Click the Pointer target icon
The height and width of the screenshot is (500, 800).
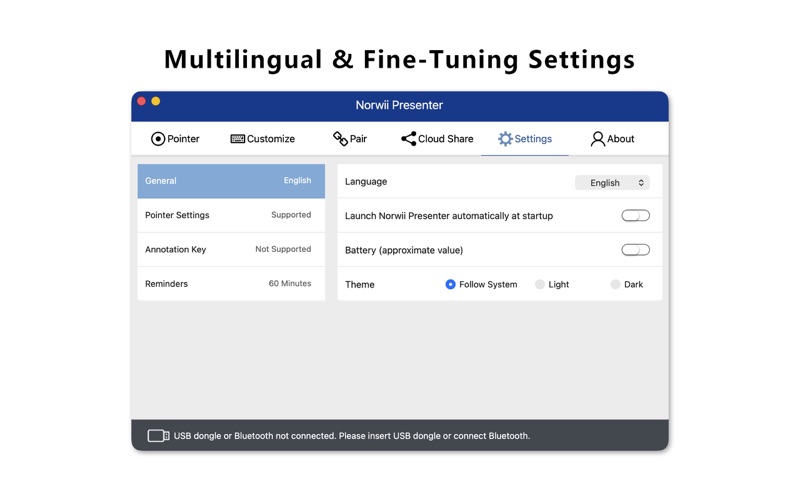[x=158, y=139]
